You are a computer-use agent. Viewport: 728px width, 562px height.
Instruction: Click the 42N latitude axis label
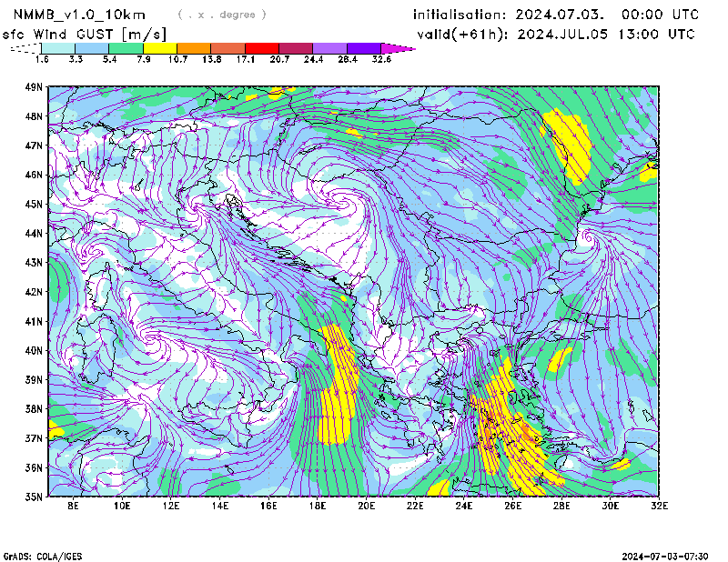pyautogui.click(x=35, y=292)
